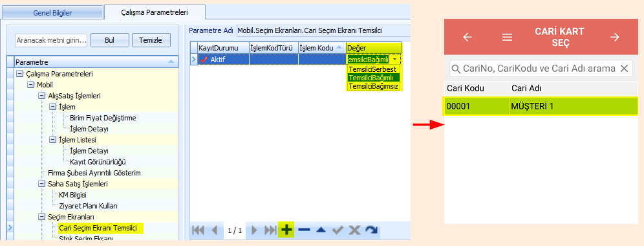The width and height of the screenshot is (644, 246).
Task: Click the add record plus icon
Action: click(286, 230)
